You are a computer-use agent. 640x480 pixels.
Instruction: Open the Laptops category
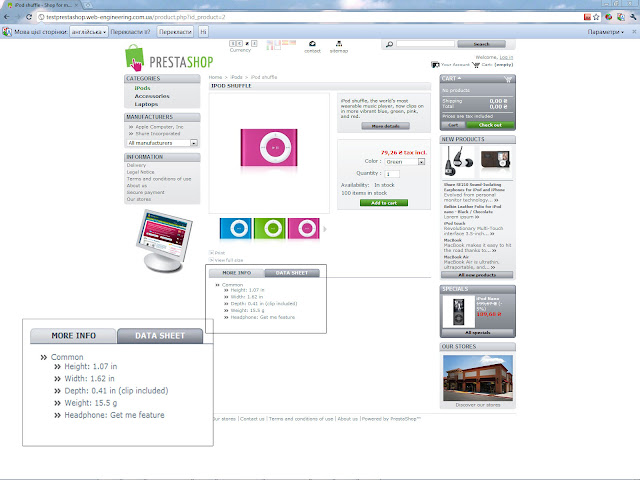point(146,104)
